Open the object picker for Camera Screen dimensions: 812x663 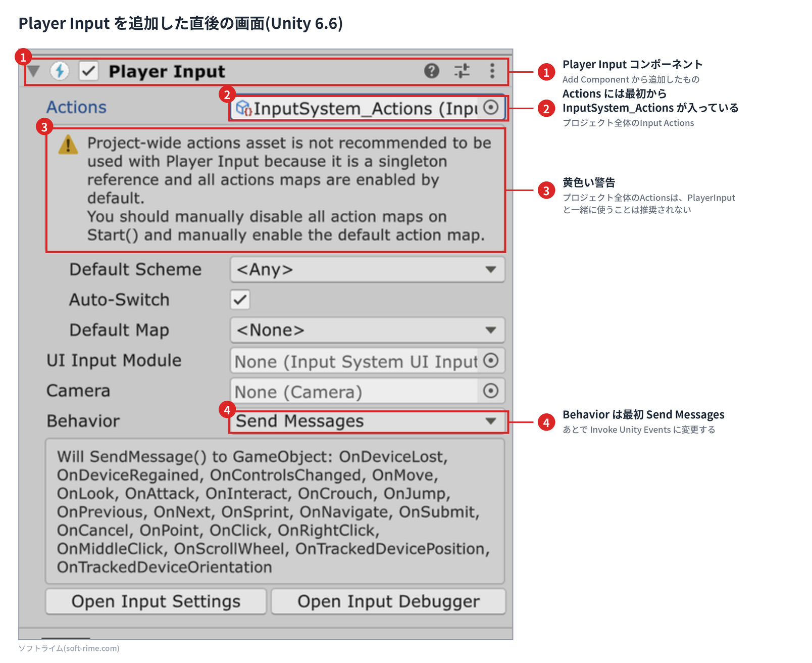pos(491,391)
